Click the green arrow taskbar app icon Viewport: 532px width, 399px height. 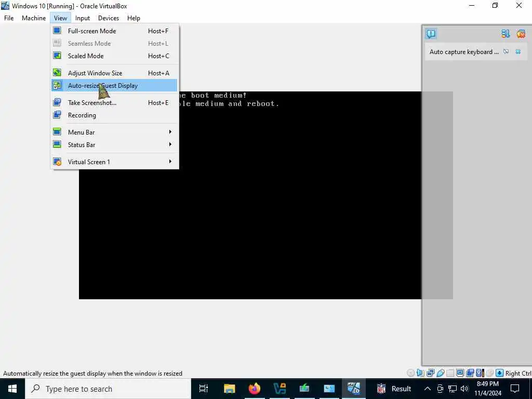pyautogui.click(x=304, y=389)
